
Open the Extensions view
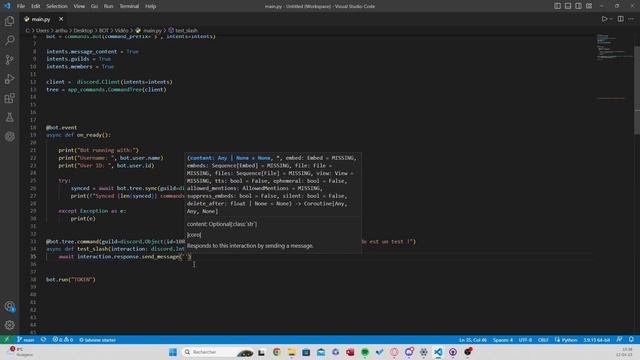pyautogui.click(x=9, y=98)
